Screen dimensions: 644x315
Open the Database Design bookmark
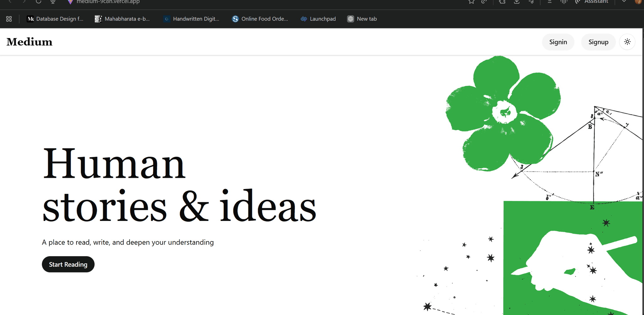tap(55, 19)
